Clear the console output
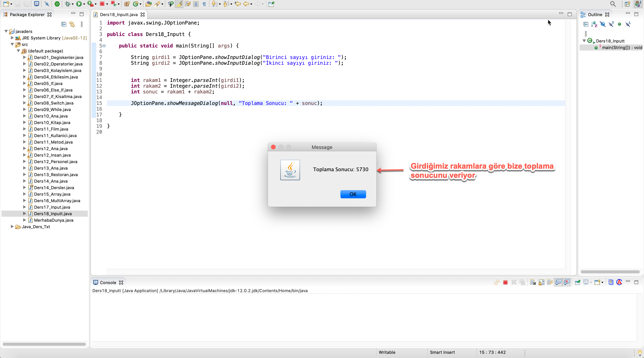The width and height of the screenshot is (644, 358). [533, 282]
